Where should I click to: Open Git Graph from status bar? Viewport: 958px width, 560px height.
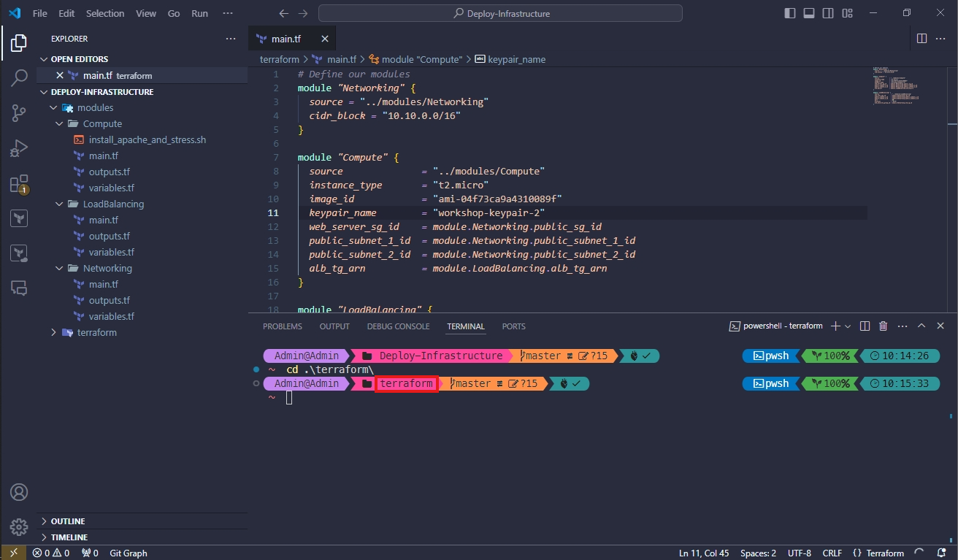pyautogui.click(x=129, y=553)
